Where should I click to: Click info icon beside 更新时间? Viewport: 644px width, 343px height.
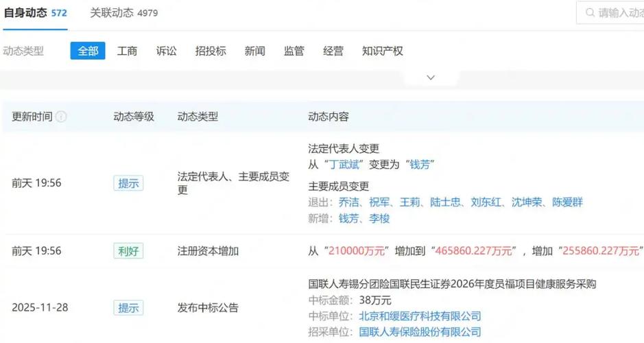pos(61,117)
